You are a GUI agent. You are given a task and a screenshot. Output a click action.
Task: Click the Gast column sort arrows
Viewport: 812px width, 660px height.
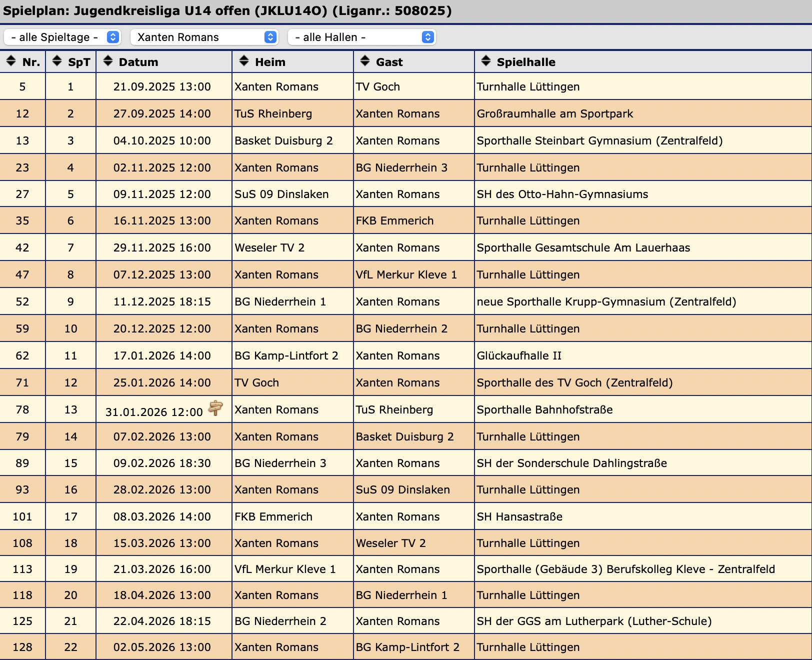pos(365,61)
